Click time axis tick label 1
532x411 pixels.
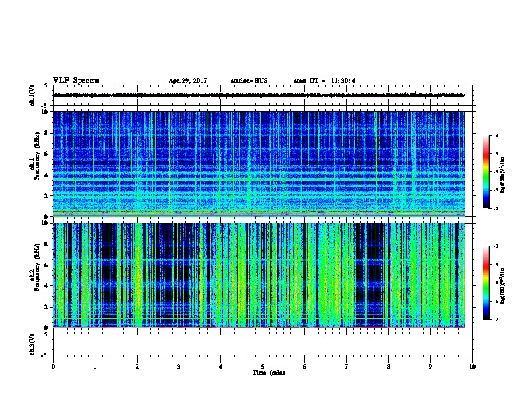95,367
